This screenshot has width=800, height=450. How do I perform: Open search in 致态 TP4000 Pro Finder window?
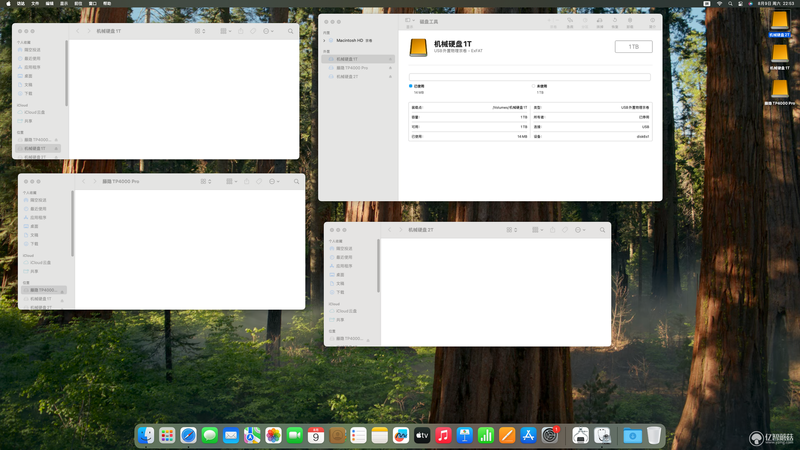point(296,181)
